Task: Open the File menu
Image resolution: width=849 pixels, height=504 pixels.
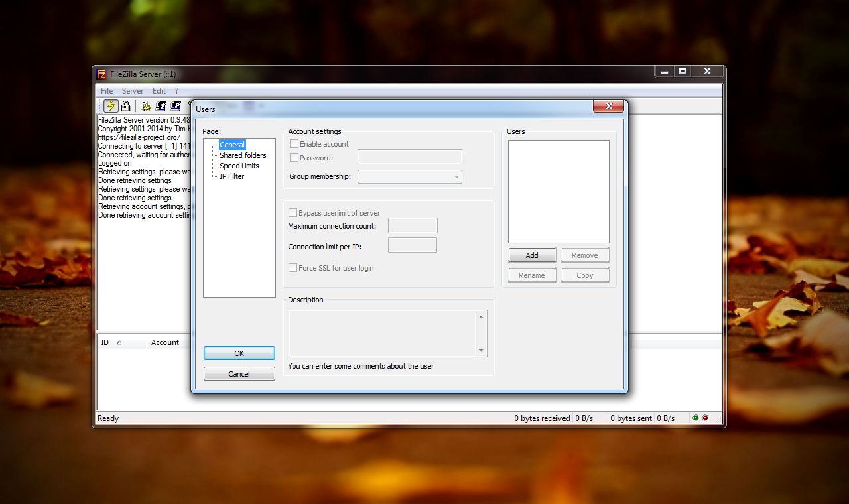Action: point(107,91)
